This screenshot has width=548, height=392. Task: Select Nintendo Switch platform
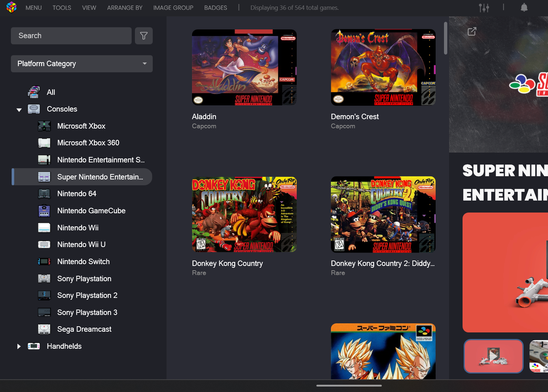tap(84, 262)
